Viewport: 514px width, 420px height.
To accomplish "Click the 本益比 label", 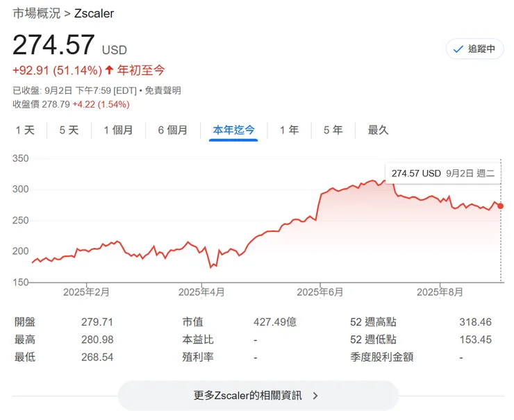I will point(198,339).
